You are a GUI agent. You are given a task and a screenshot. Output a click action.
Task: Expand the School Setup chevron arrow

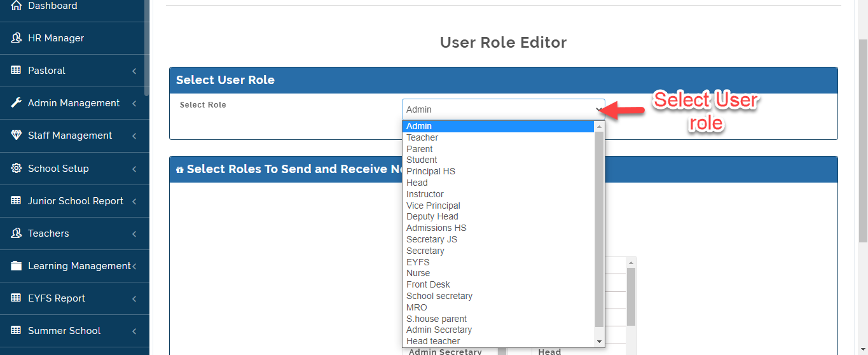(x=134, y=169)
